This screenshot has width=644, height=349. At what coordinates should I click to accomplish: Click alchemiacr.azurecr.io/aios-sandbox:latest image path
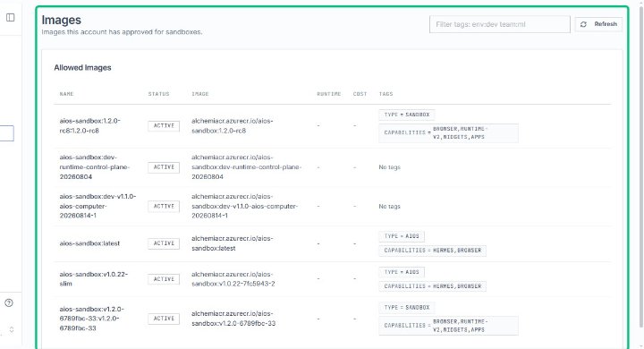[232, 243]
